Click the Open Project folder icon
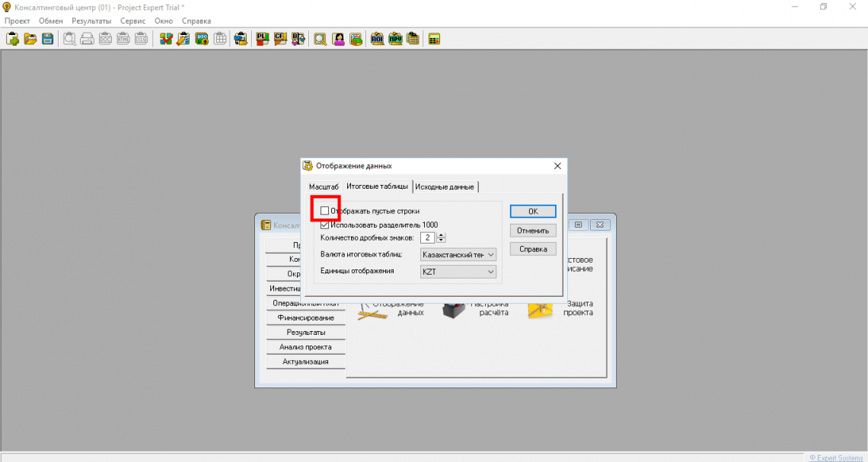The image size is (868, 462). coord(30,39)
